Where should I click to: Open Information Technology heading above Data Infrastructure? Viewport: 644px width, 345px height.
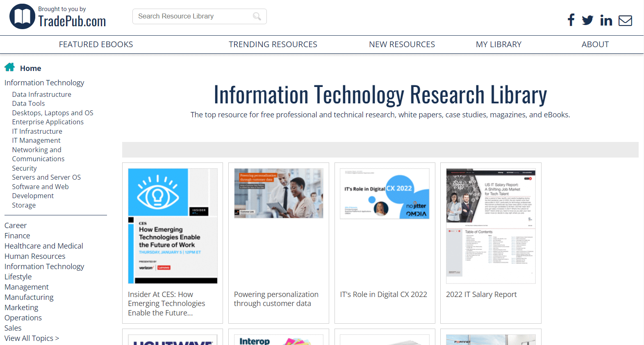(44, 82)
